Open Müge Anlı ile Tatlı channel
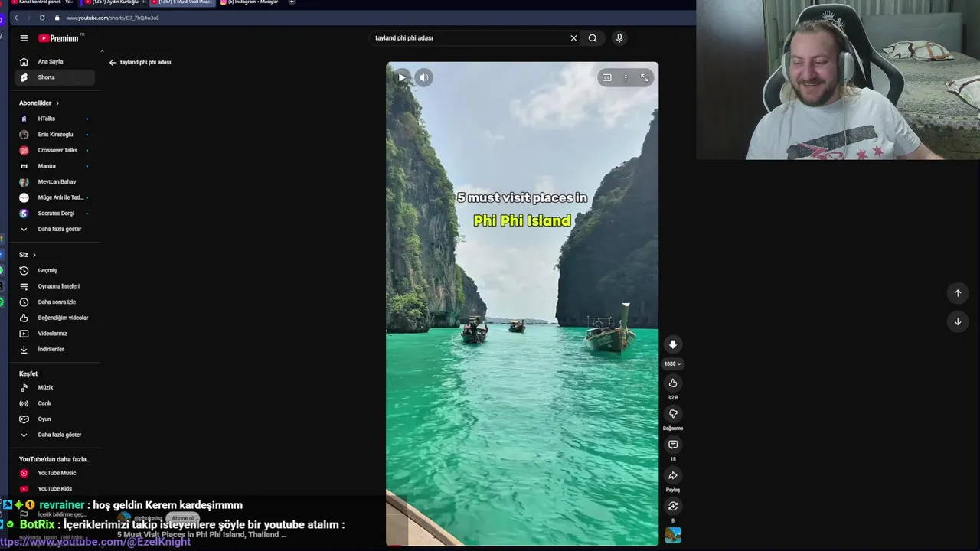Viewport: 980px width, 551px height. coord(55,197)
